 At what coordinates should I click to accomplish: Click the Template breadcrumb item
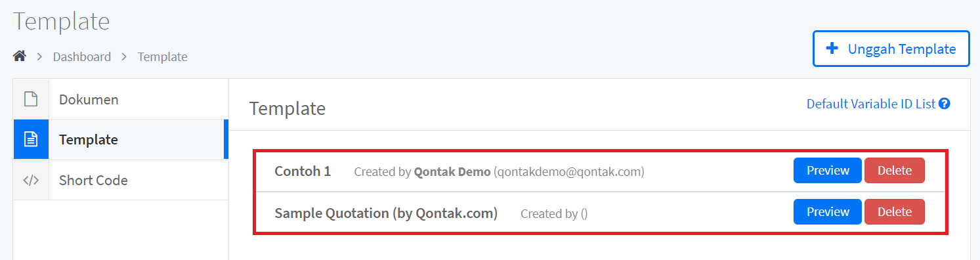(163, 56)
